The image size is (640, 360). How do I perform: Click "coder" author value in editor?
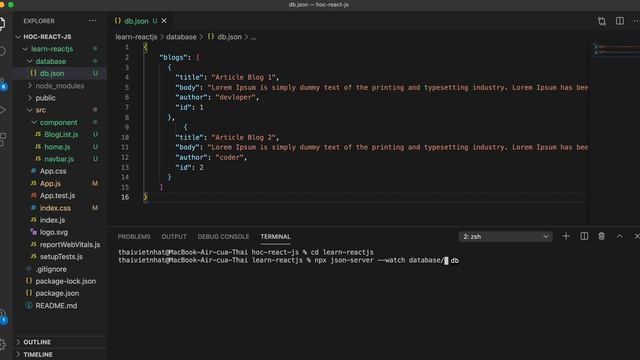230,158
